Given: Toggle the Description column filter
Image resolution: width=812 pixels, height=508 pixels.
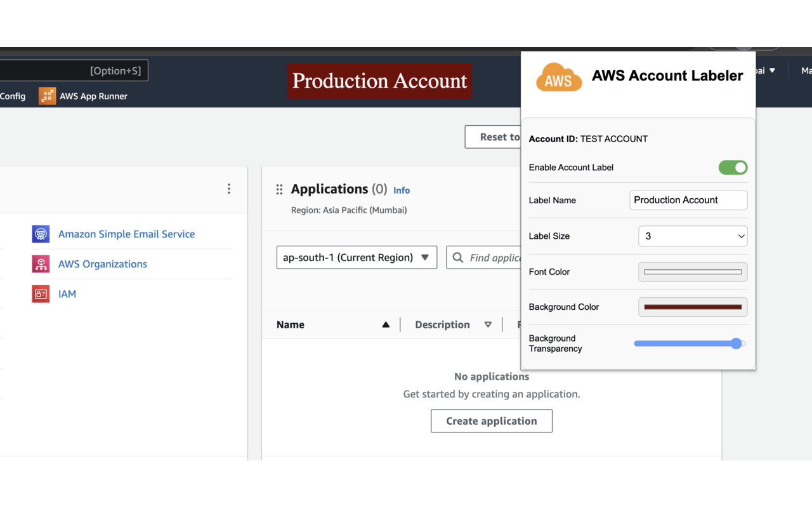Looking at the screenshot, I should (x=488, y=324).
